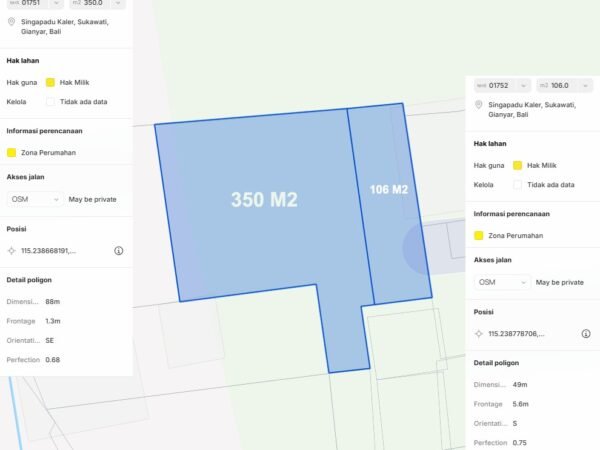Click info icon beside left panel coordinates
The image size is (600, 450).
(x=118, y=251)
